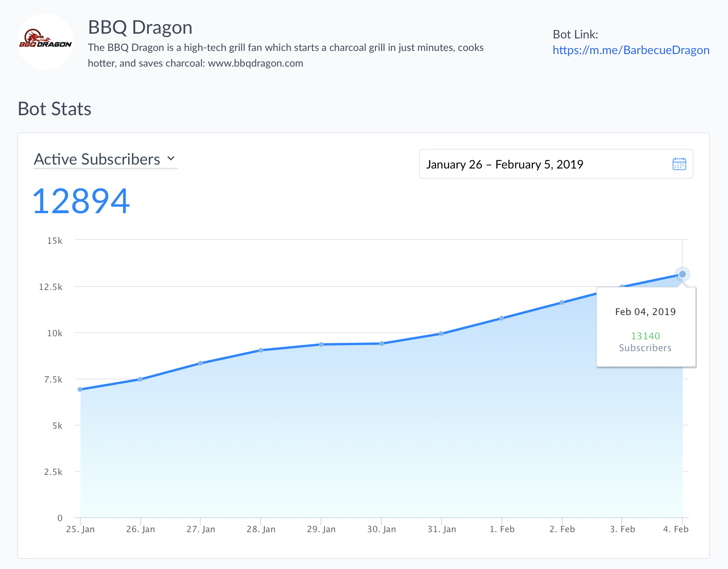Click the bot description mentioning www.bbqdragon.com
728x569 pixels.
(x=286, y=55)
